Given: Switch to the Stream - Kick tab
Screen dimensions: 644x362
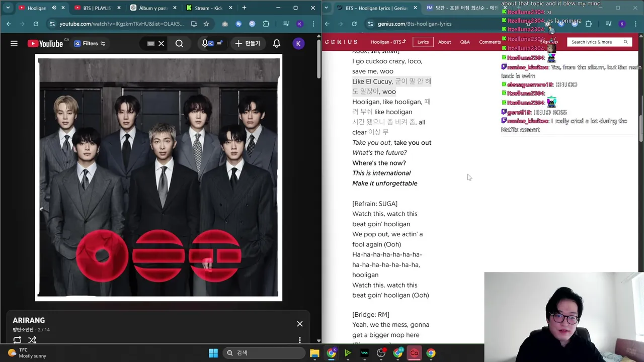Looking at the screenshot, I should [x=209, y=8].
